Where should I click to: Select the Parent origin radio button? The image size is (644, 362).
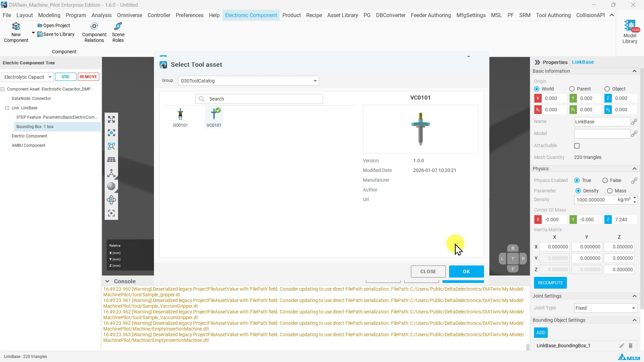(x=572, y=89)
